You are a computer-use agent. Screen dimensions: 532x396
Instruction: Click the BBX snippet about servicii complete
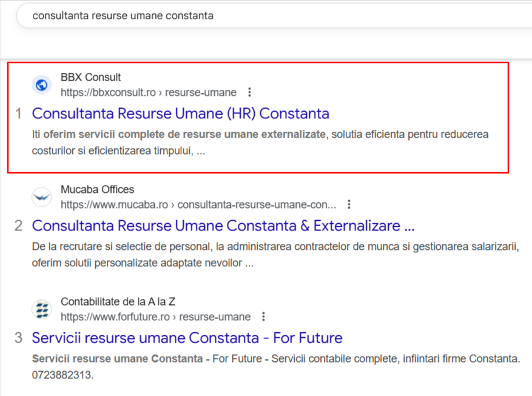pos(260,143)
